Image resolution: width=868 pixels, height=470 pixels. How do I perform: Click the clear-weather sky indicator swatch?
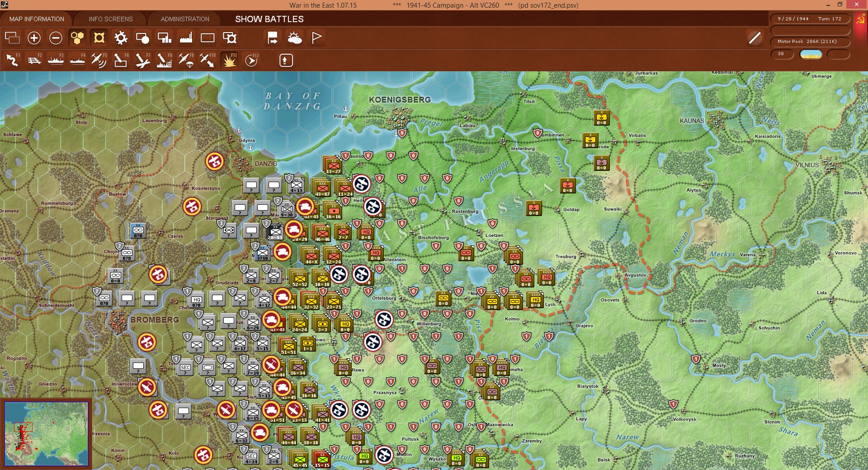(811, 54)
